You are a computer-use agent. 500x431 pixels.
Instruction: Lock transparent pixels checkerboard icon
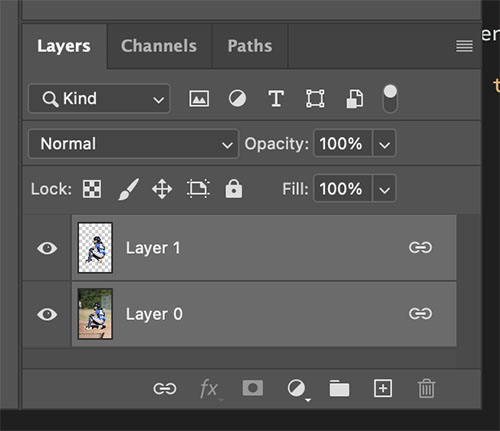coord(92,189)
